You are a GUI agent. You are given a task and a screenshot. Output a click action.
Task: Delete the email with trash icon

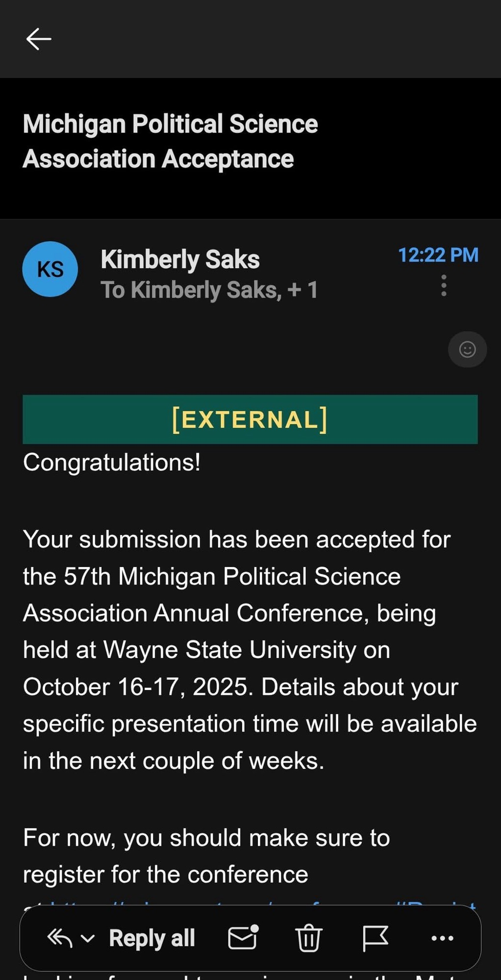point(309,938)
